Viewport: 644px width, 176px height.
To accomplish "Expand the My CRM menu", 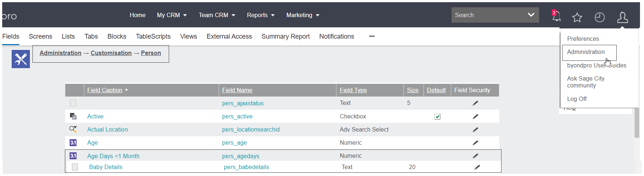I will (172, 15).
